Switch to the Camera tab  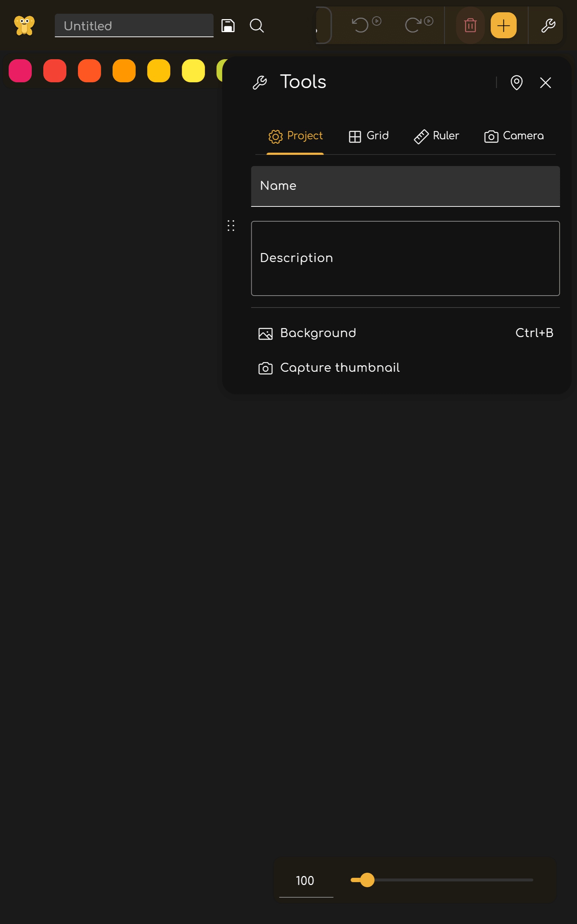513,136
